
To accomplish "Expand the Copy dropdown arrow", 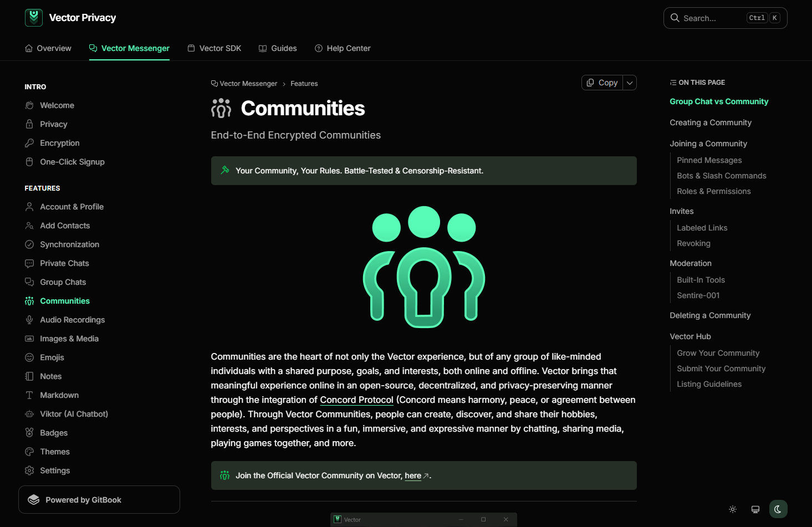I will [630, 83].
